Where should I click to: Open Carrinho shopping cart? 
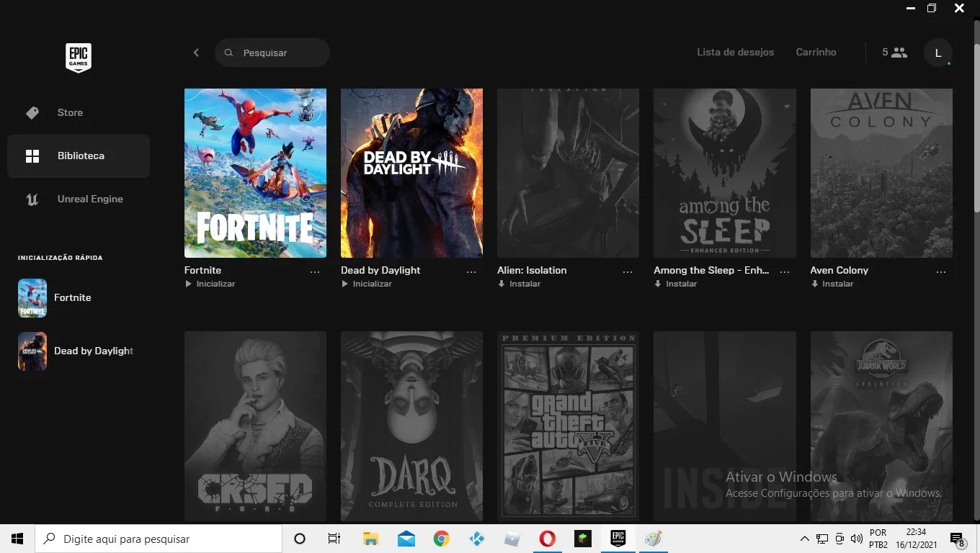coord(816,53)
